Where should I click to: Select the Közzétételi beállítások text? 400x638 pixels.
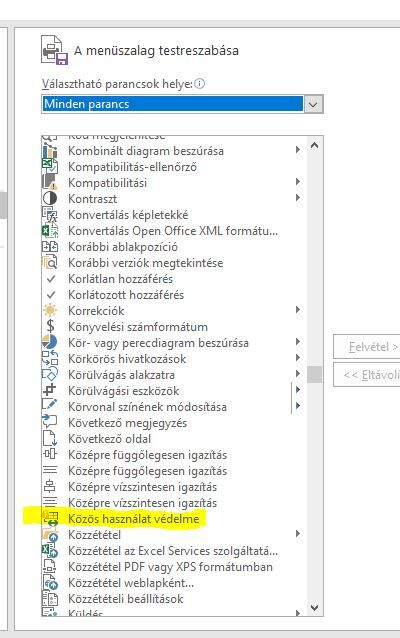pos(125,599)
